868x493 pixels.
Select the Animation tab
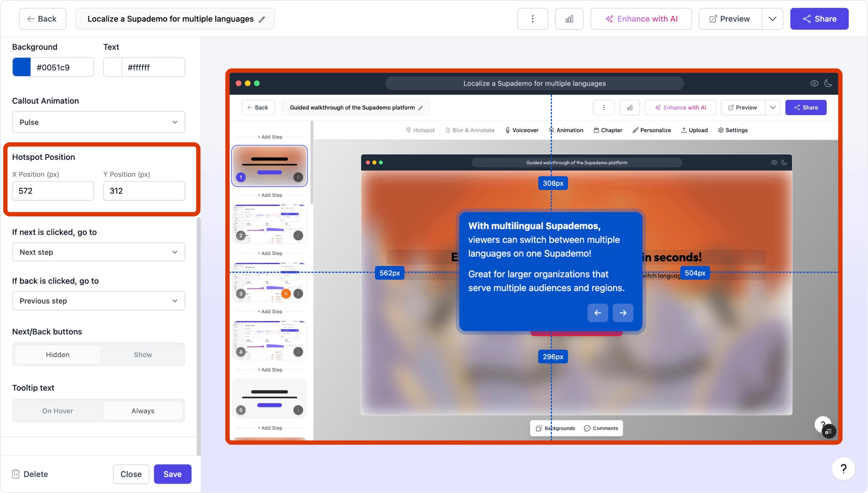coord(566,130)
